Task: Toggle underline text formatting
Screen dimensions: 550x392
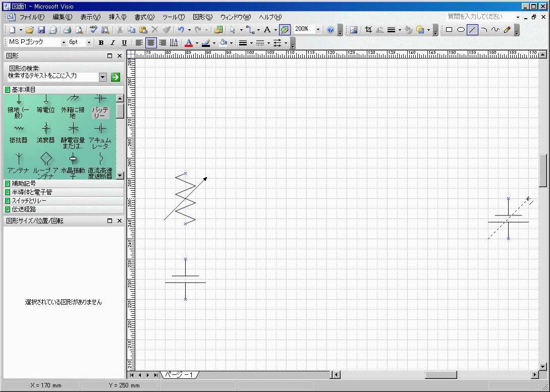Action: pos(124,43)
